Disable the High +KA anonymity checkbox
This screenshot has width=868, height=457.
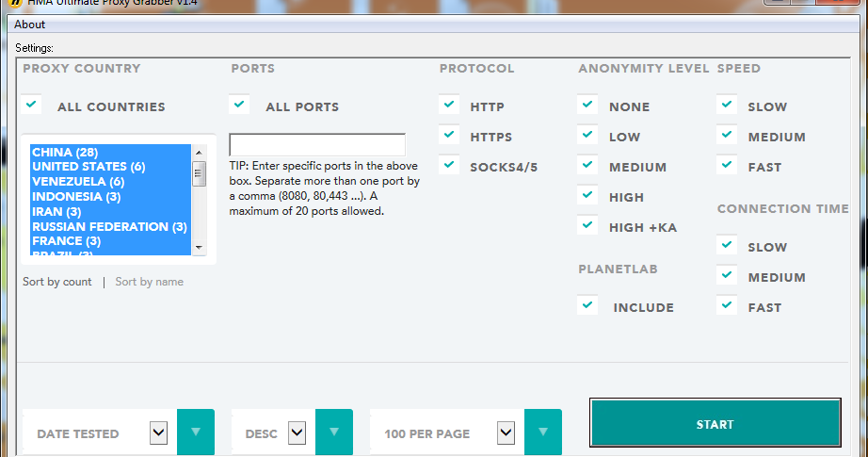click(587, 225)
